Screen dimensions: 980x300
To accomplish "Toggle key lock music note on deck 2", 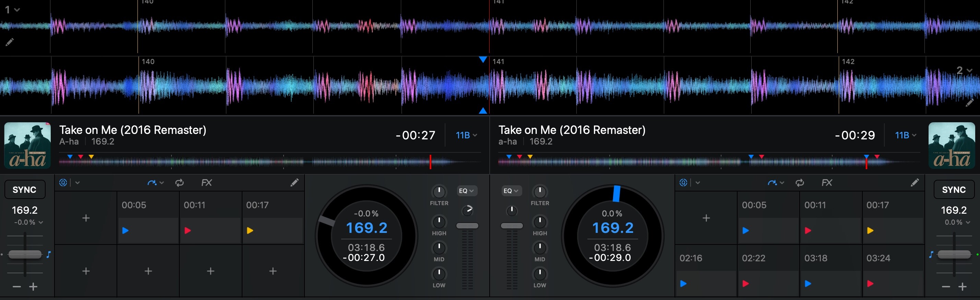I will [931, 254].
